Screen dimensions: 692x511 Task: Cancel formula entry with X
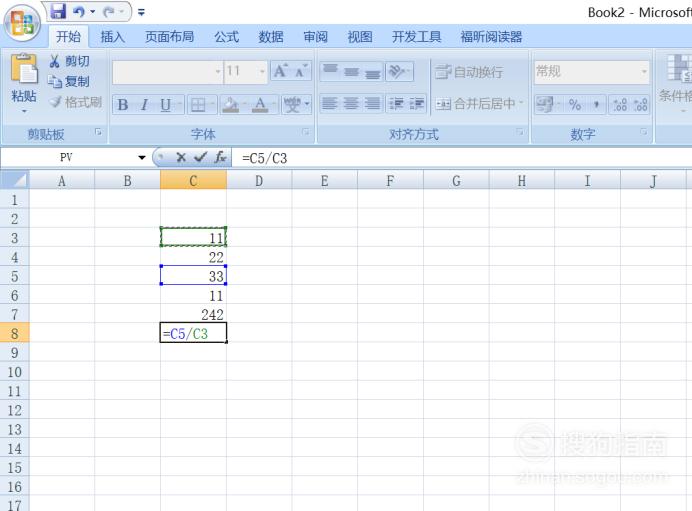click(181, 158)
